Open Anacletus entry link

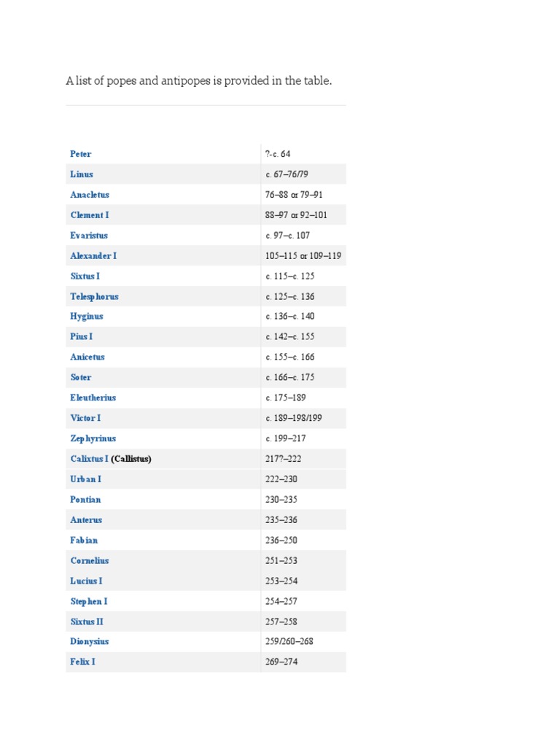click(90, 194)
